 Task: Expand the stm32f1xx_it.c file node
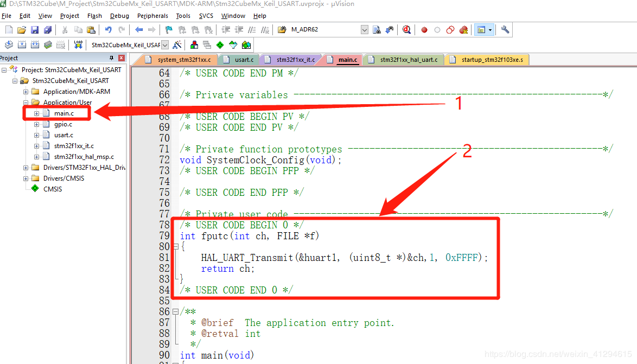coord(36,146)
